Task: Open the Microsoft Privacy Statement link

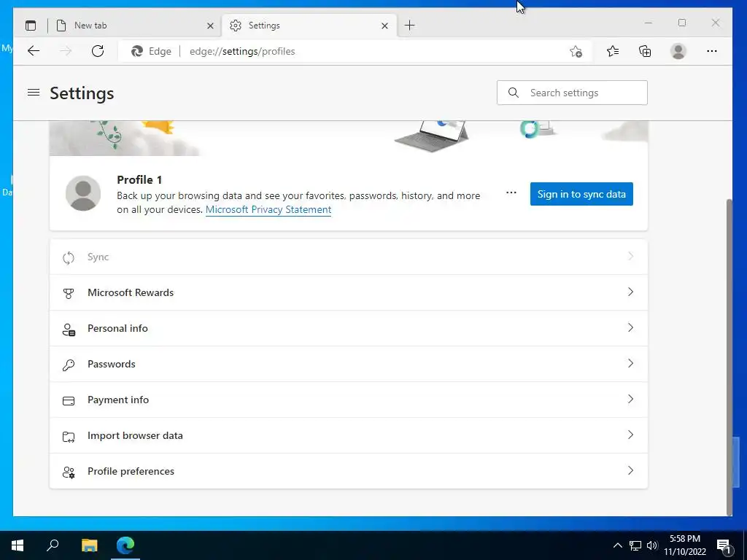Action: click(268, 209)
